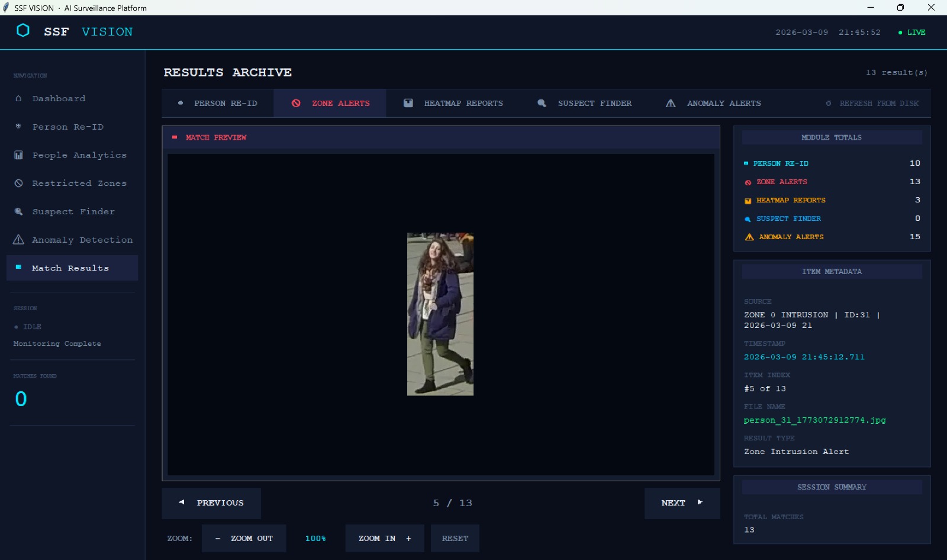
Task: Click the Restricted Zones prohibition icon
Action: (18, 184)
